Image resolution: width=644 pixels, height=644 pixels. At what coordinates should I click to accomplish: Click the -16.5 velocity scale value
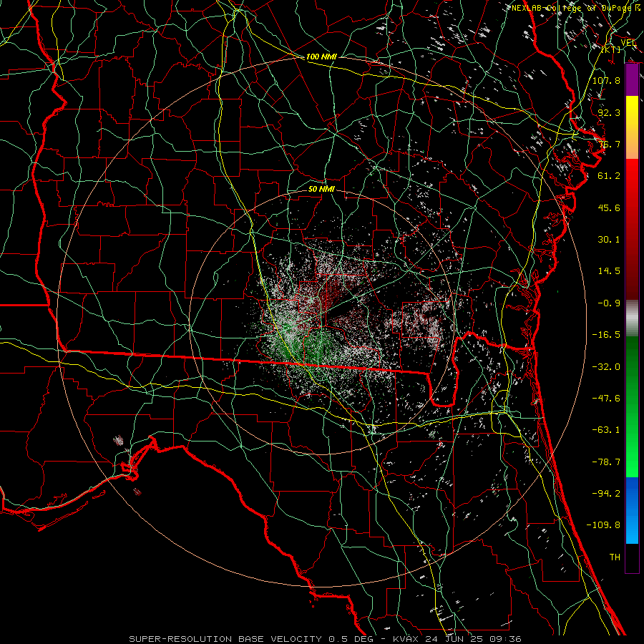[606, 335]
